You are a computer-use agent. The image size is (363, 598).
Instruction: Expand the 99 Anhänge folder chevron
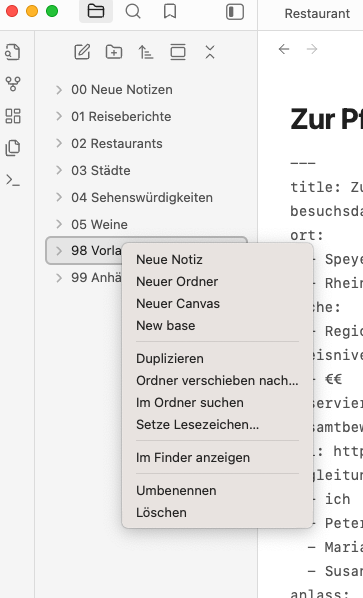pos(59,278)
